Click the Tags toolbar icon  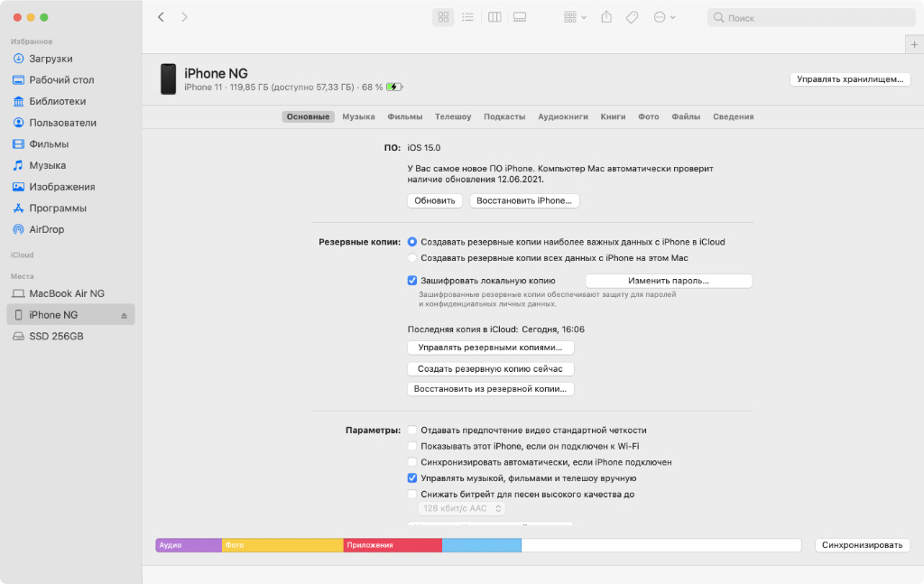(632, 17)
